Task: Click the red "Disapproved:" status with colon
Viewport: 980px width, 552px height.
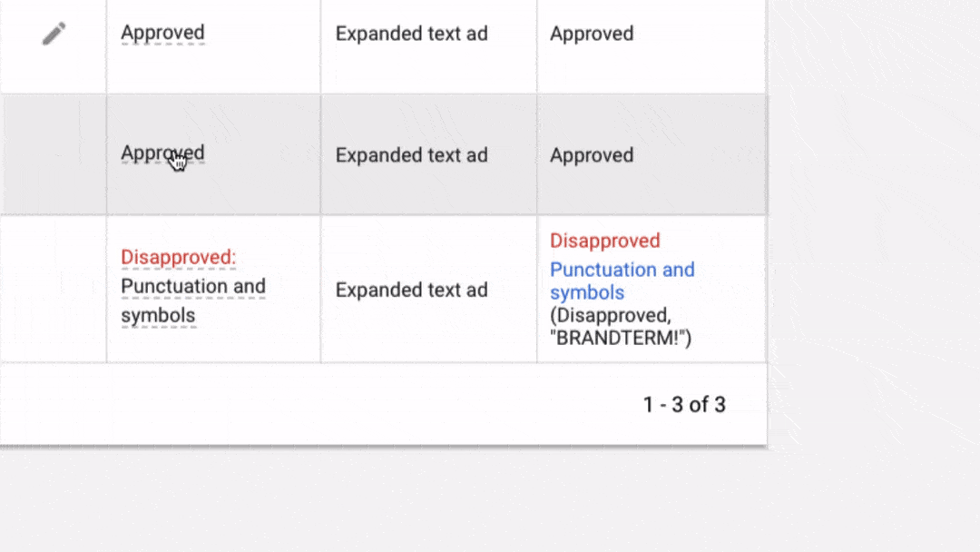Action: click(178, 258)
